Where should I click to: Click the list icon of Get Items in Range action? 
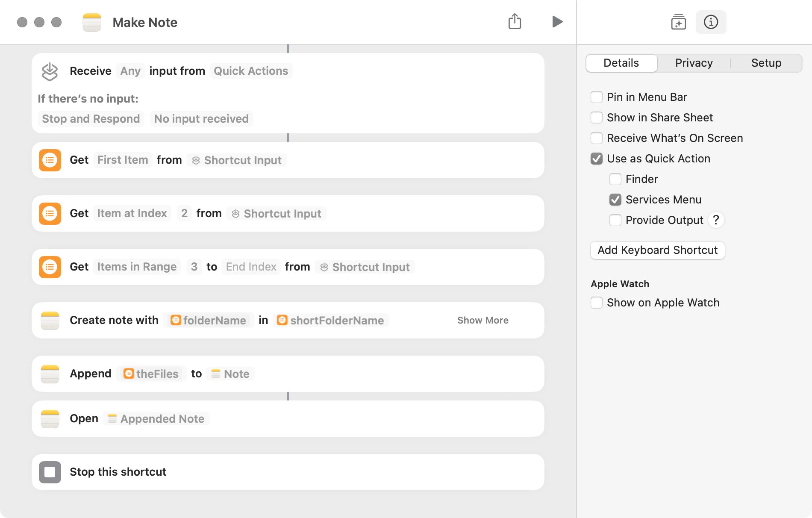pos(50,267)
